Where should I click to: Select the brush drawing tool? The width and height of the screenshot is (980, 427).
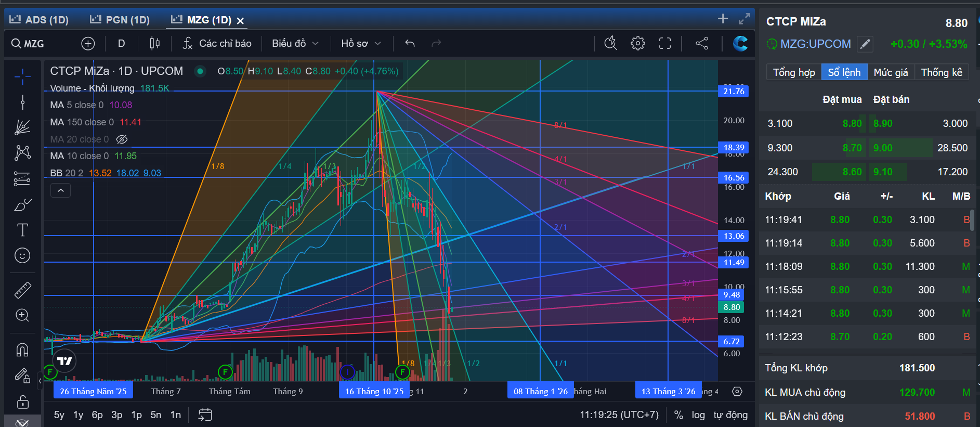(22, 205)
